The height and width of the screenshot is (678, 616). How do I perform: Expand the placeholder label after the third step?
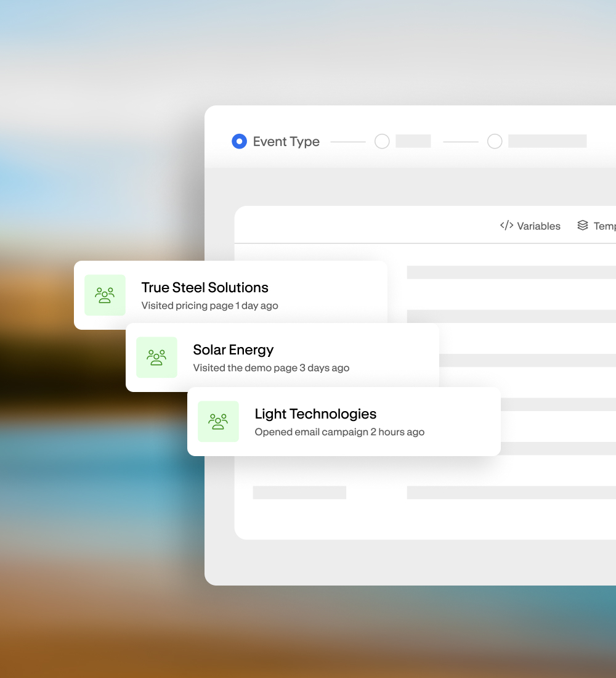[548, 141]
